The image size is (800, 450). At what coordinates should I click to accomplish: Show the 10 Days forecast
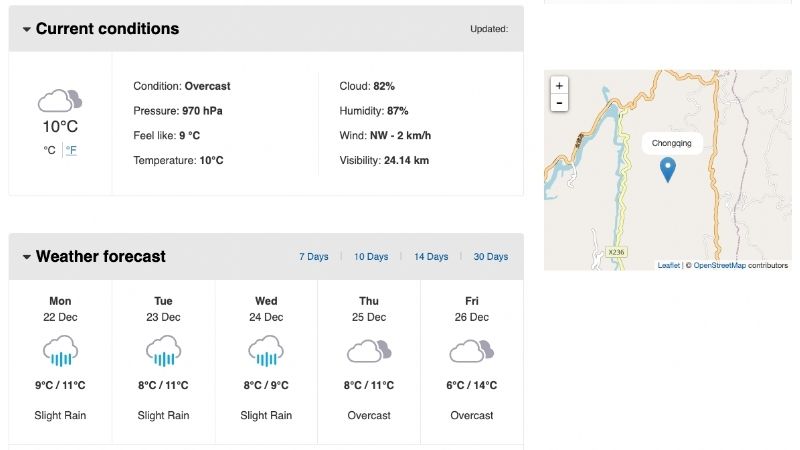[371, 257]
